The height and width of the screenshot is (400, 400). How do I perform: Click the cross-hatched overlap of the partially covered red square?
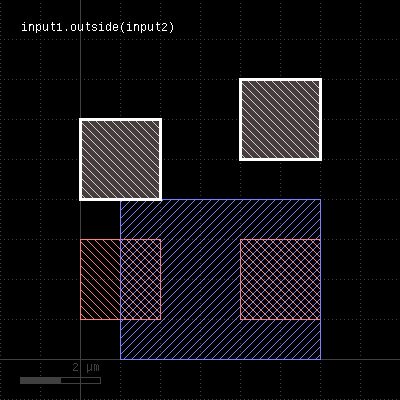[x=141, y=279]
